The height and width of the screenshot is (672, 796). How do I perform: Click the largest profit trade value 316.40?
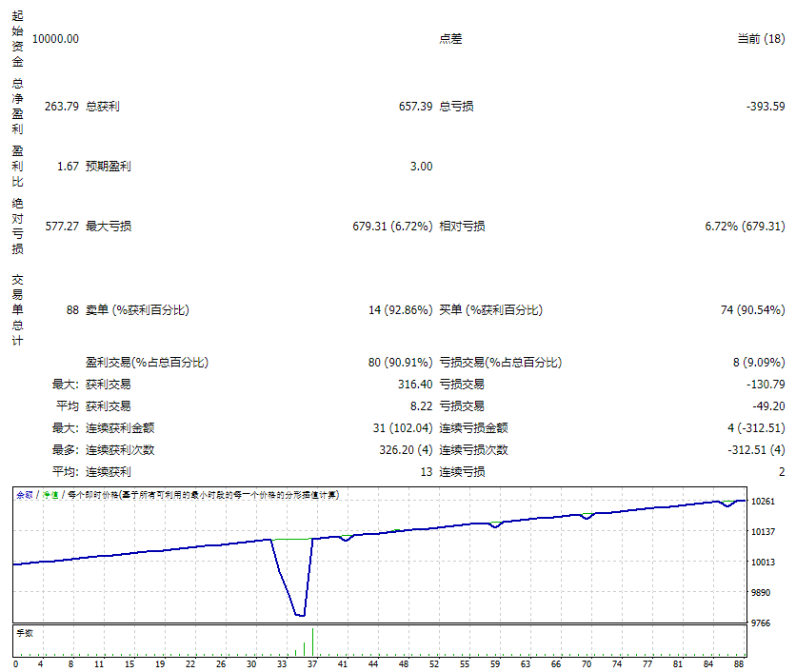point(415,385)
